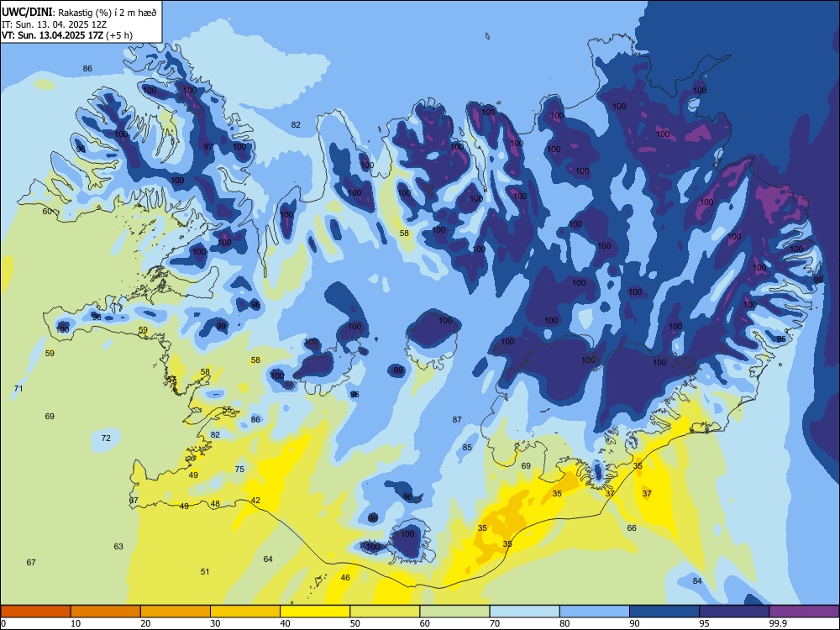Click the map value '42' in the yellow area
840x630 pixels.
click(255, 501)
